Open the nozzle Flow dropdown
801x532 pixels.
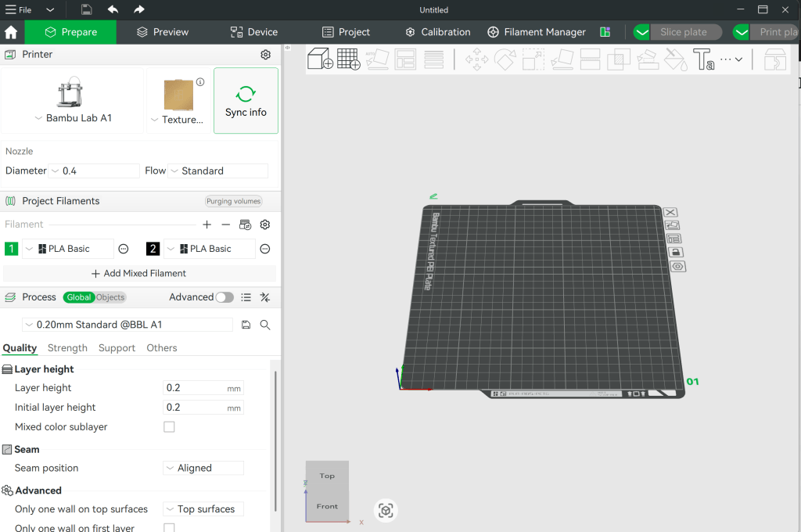218,171
